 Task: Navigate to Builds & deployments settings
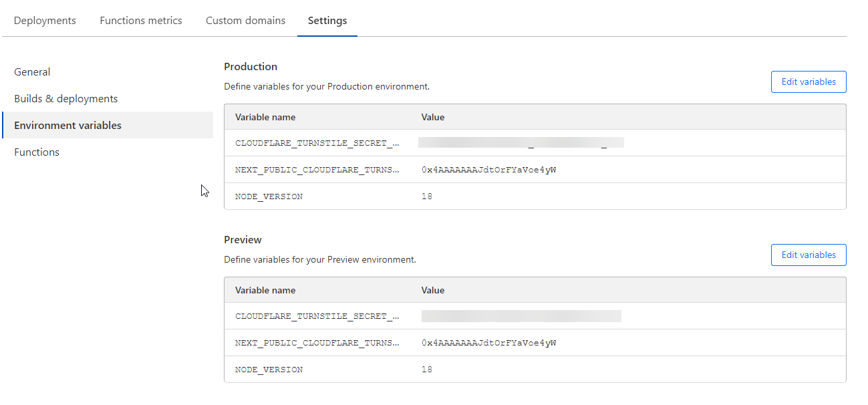pos(65,99)
